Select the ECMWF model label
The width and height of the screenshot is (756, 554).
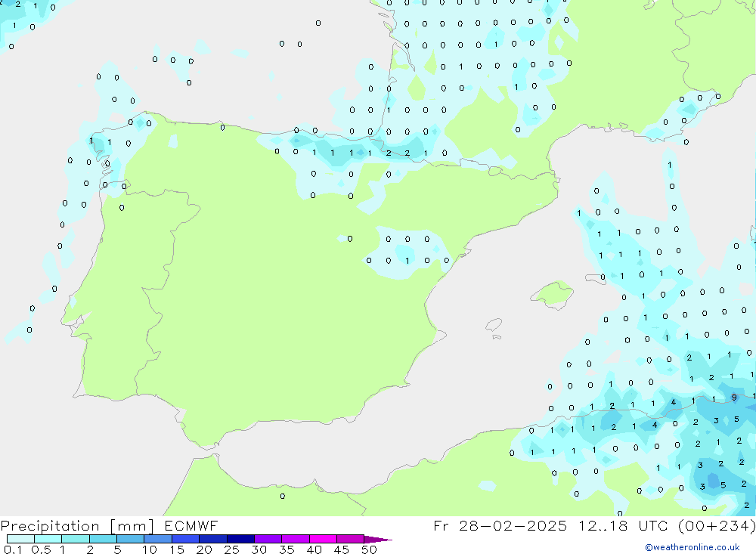pos(191,525)
